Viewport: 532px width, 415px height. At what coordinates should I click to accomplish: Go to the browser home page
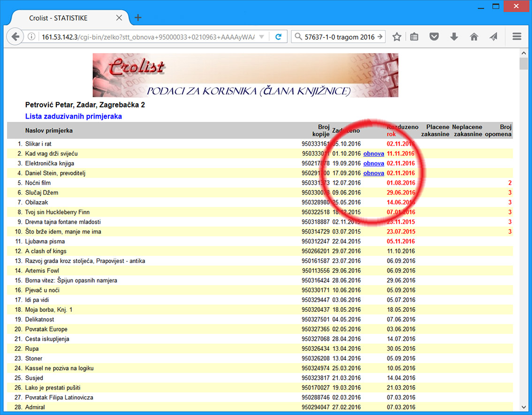tap(474, 37)
